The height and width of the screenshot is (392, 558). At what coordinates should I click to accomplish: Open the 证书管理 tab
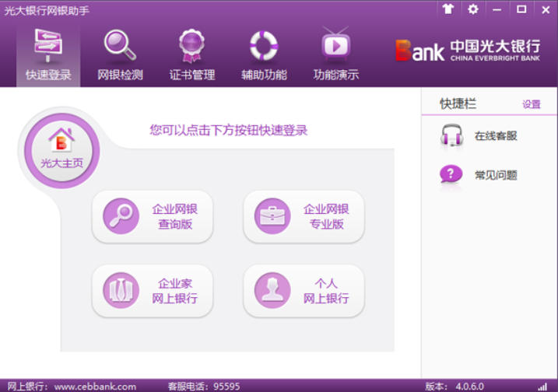point(191,56)
